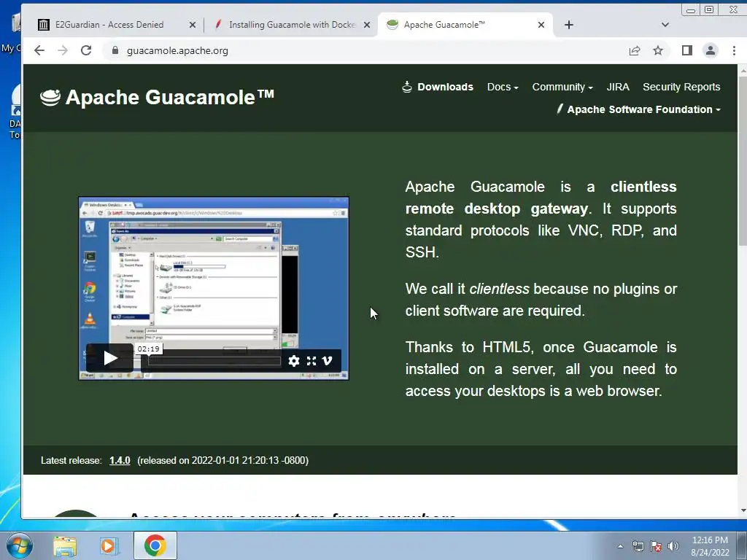Screen dimensions: 747x560
Task: Share this page via share icon
Action: click(x=634, y=50)
